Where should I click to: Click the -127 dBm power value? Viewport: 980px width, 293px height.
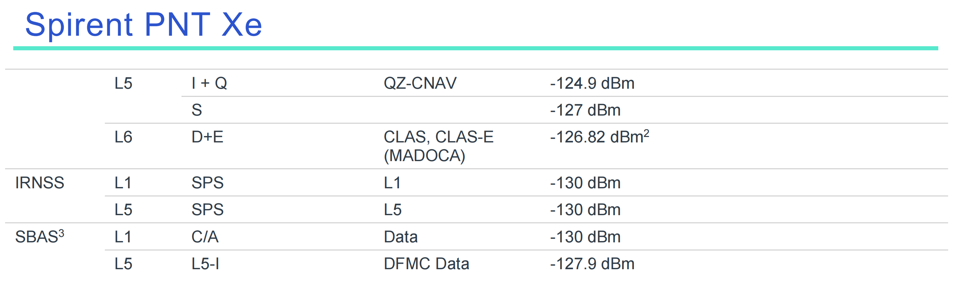tap(585, 110)
